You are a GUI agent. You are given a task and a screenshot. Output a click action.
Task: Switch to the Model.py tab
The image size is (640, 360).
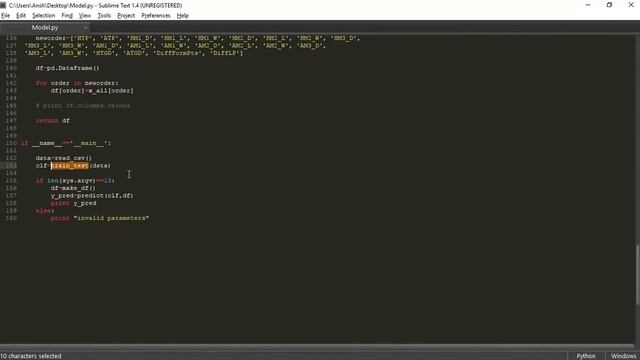(x=45, y=27)
